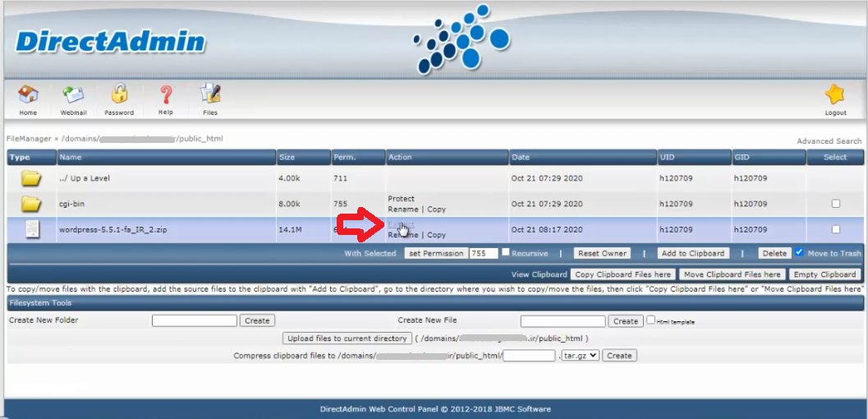Enable the Html template checkbox
This screenshot has height=419, width=868.
pos(651,320)
